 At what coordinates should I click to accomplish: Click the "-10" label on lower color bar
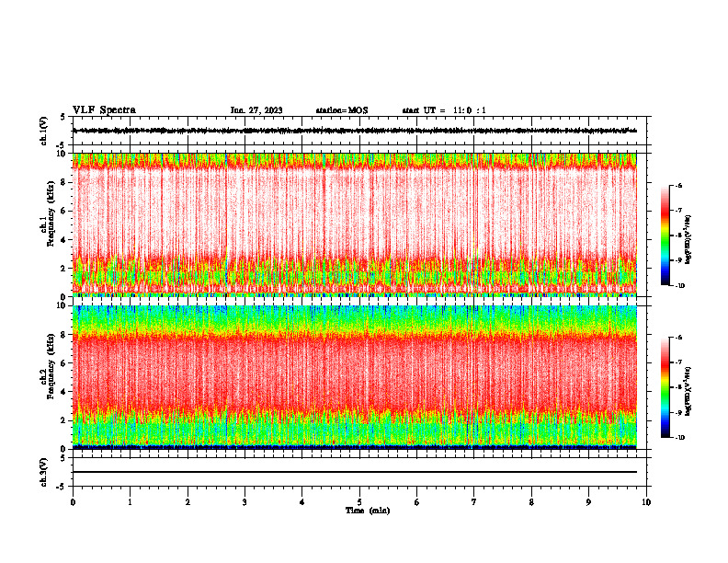[680, 438]
